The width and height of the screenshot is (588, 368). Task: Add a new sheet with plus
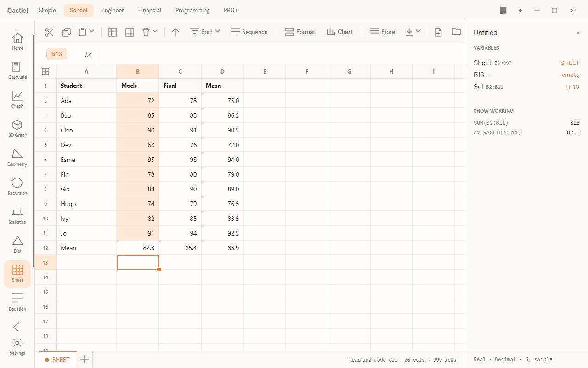tap(85, 360)
